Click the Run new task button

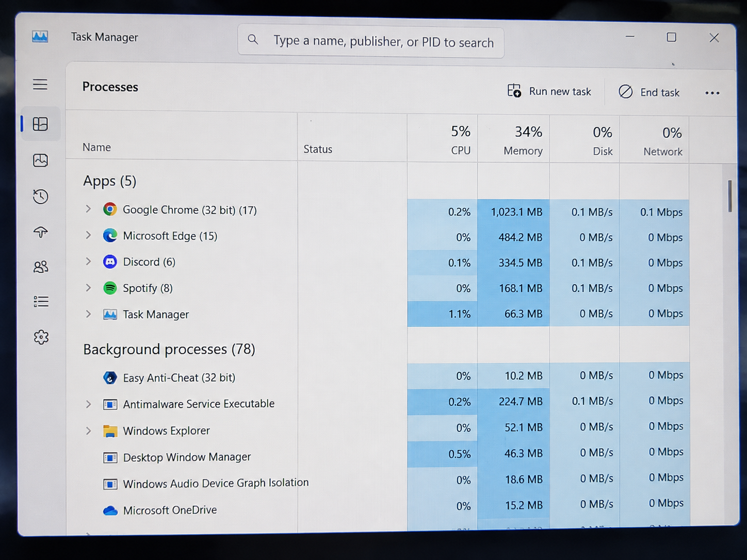[549, 91]
